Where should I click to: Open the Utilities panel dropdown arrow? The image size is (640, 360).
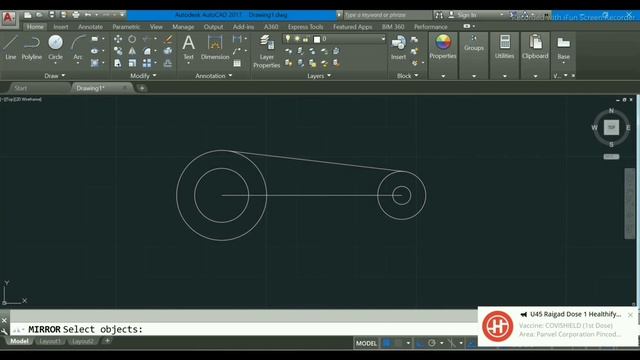tap(504, 76)
